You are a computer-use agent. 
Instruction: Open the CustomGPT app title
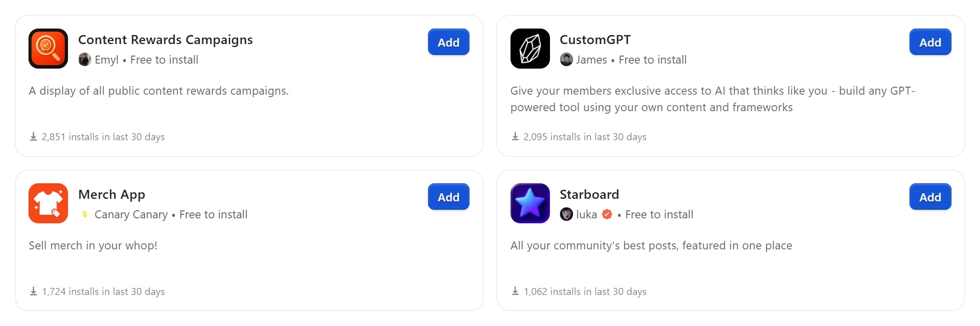pos(595,40)
